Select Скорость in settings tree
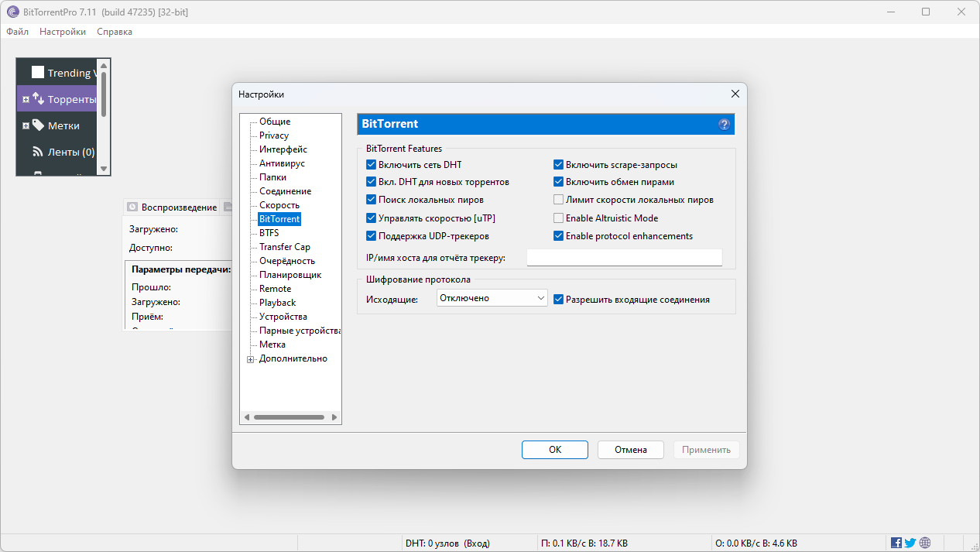980x552 pixels. (x=279, y=205)
